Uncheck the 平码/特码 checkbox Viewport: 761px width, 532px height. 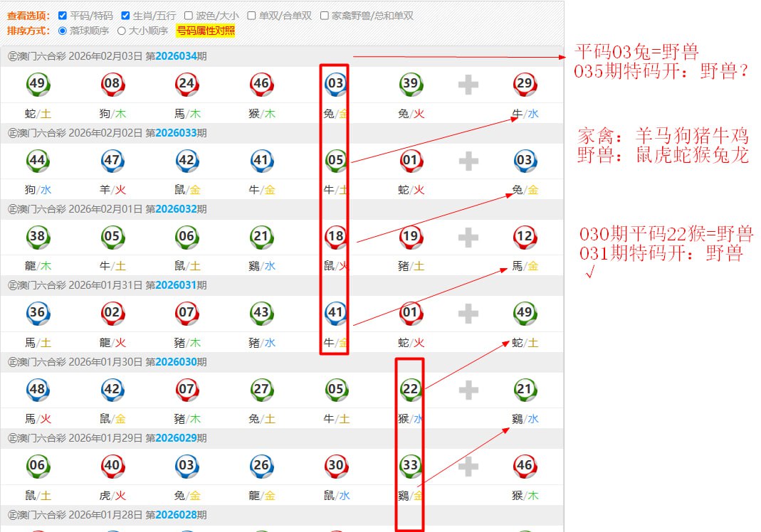[63, 16]
